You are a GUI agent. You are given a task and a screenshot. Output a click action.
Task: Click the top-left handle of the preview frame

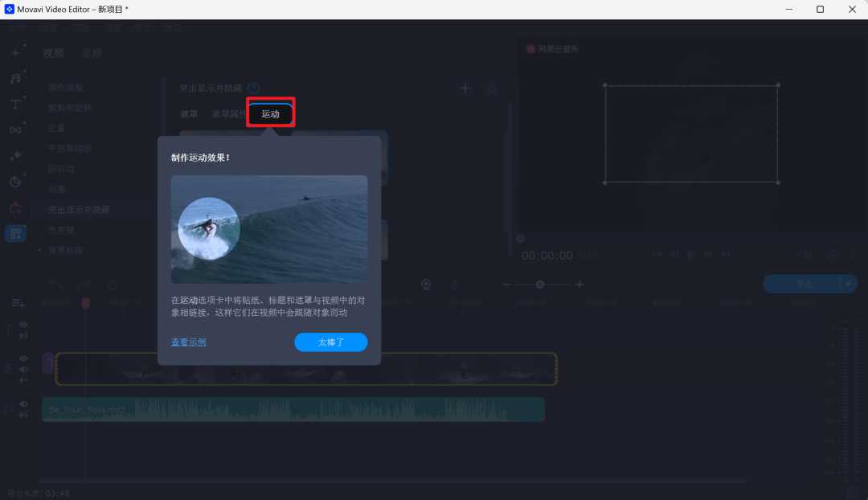tap(605, 85)
